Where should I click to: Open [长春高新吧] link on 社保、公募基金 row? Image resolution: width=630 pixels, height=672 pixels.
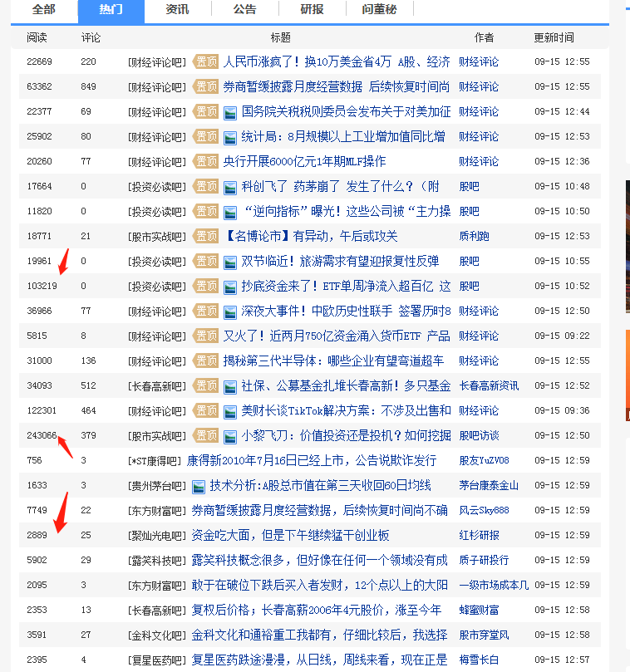[x=157, y=386]
